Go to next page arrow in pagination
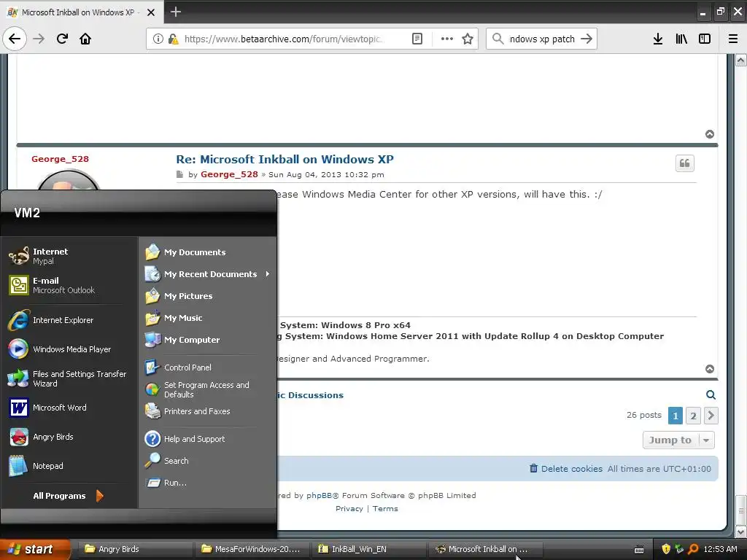The image size is (747, 560). point(711,416)
